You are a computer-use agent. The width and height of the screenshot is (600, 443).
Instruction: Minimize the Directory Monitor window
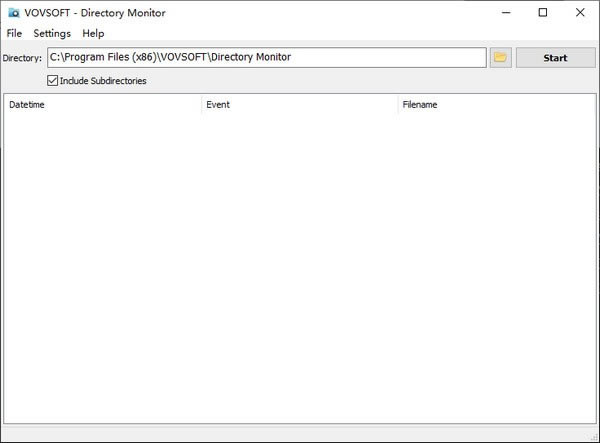point(506,13)
